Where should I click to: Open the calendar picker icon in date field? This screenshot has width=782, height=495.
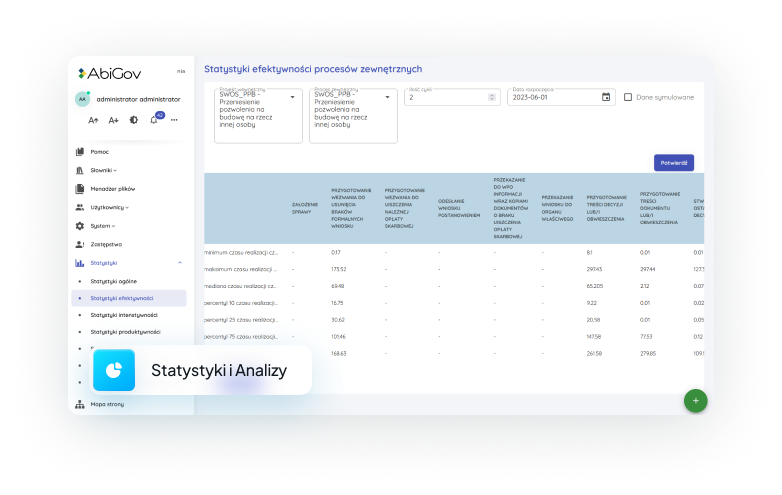[605, 97]
